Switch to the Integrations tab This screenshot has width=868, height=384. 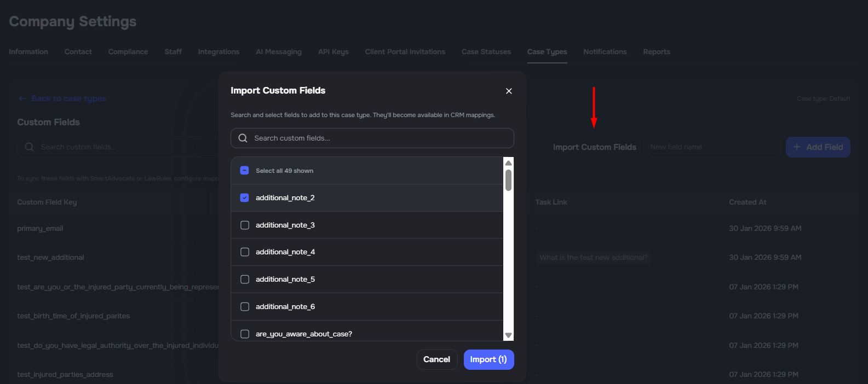tap(219, 52)
